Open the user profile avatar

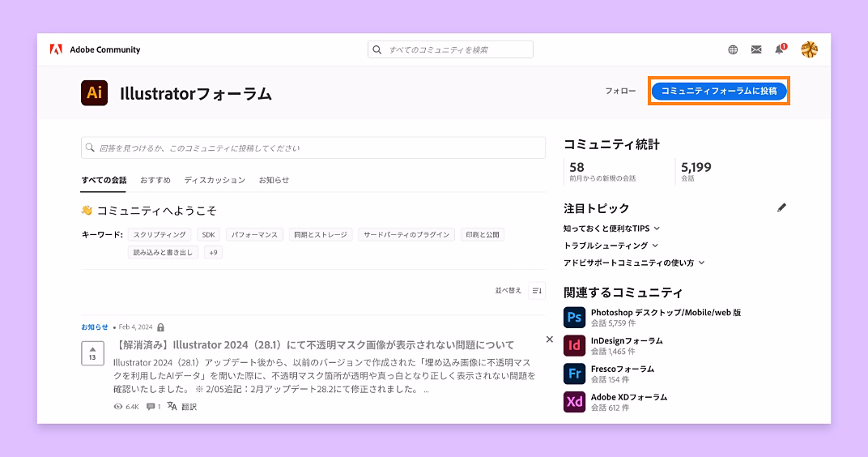pos(810,49)
